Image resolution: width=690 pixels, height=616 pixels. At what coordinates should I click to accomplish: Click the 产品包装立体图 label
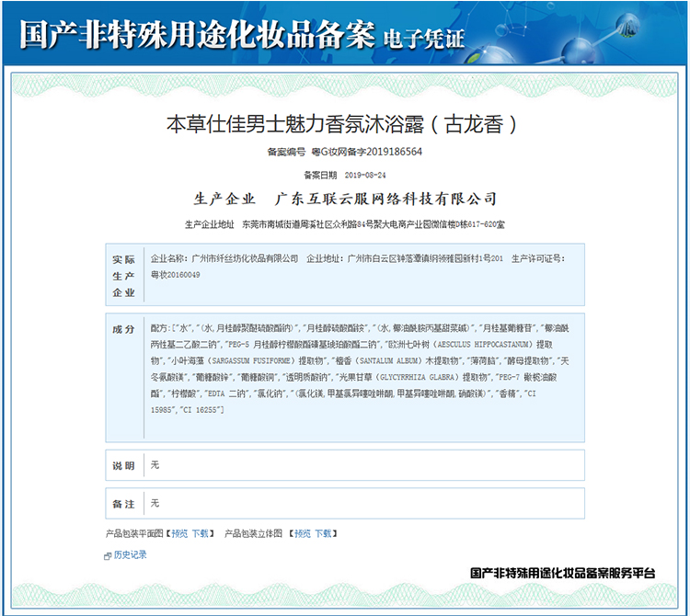coord(253,533)
